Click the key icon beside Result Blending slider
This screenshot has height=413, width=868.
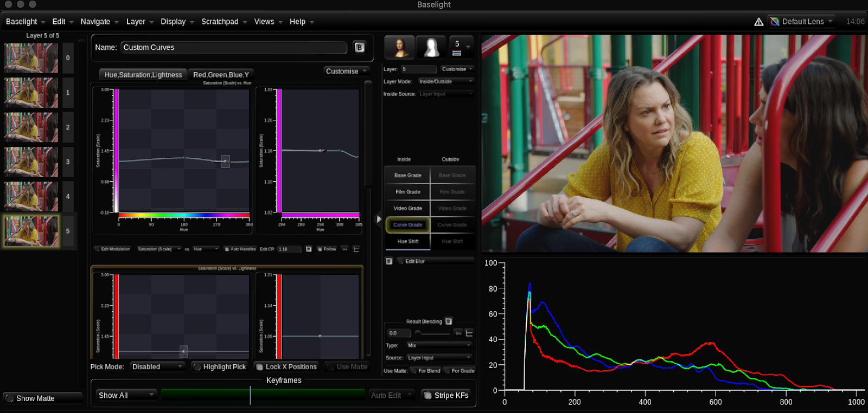[458, 333]
